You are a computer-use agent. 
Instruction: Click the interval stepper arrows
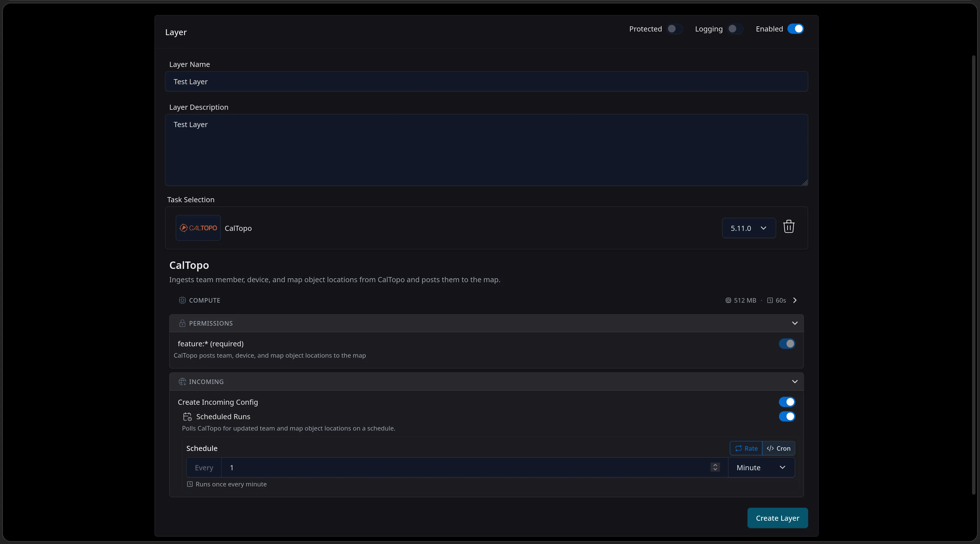click(715, 467)
